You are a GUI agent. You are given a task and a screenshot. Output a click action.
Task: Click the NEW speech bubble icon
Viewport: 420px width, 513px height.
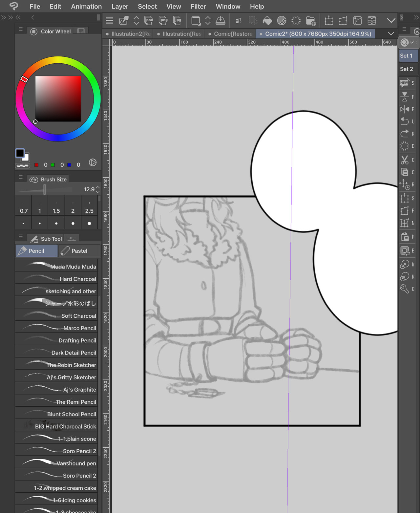click(x=405, y=83)
